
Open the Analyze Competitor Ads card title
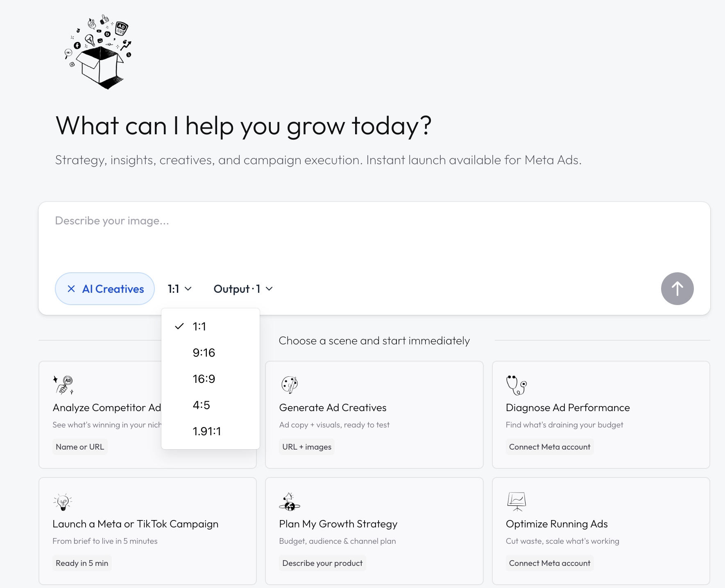(107, 407)
